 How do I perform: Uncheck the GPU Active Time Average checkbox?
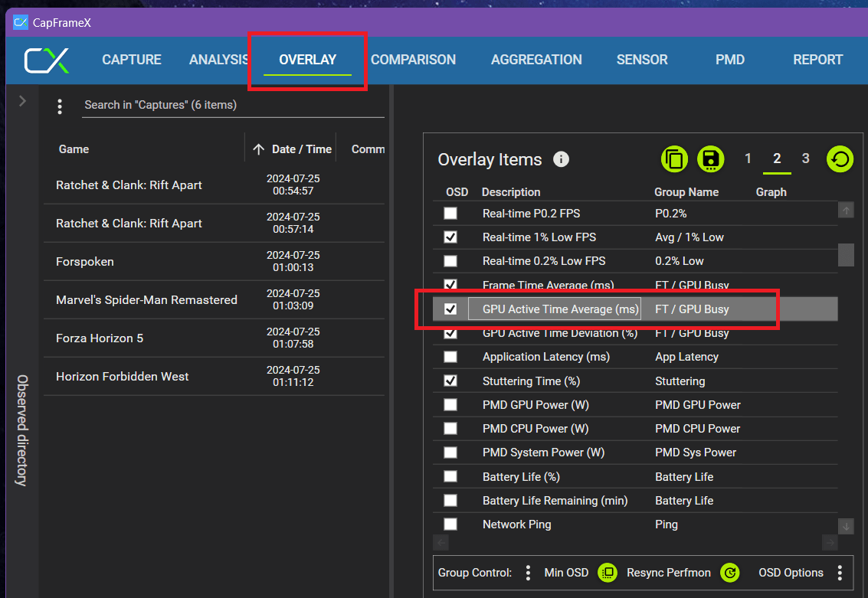coord(450,309)
